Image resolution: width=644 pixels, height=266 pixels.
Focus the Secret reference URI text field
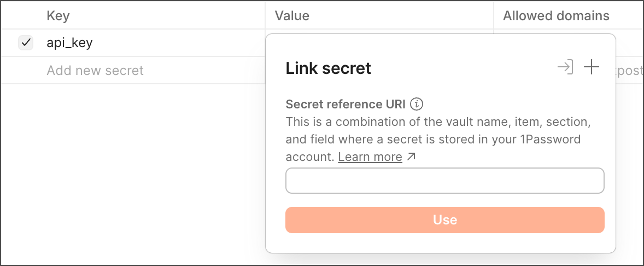click(x=444, y=181)
